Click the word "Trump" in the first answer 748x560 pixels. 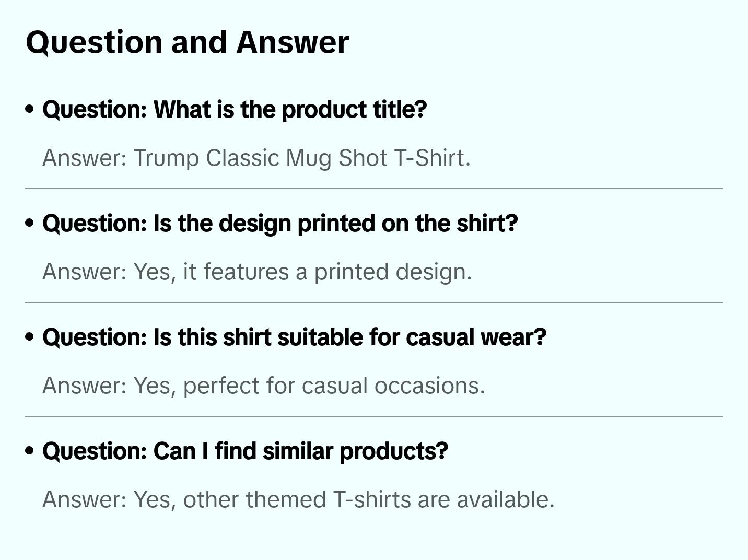(166, 158)
